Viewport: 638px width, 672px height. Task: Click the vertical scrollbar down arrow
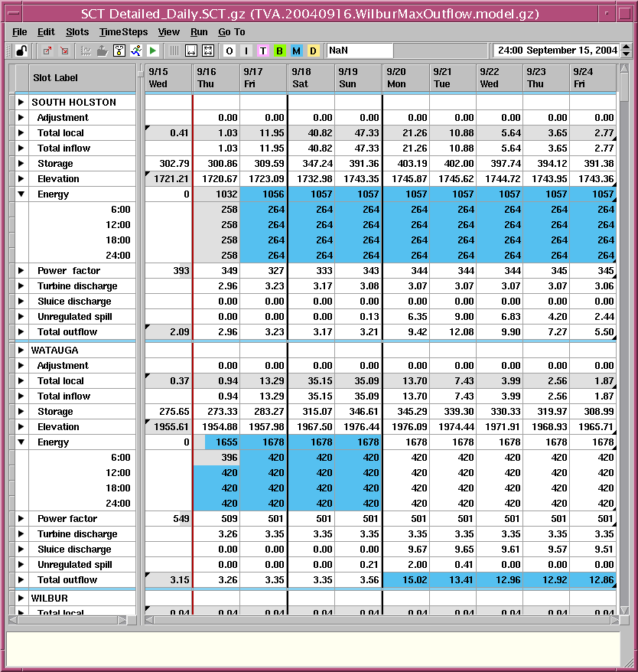pos(624,610)
